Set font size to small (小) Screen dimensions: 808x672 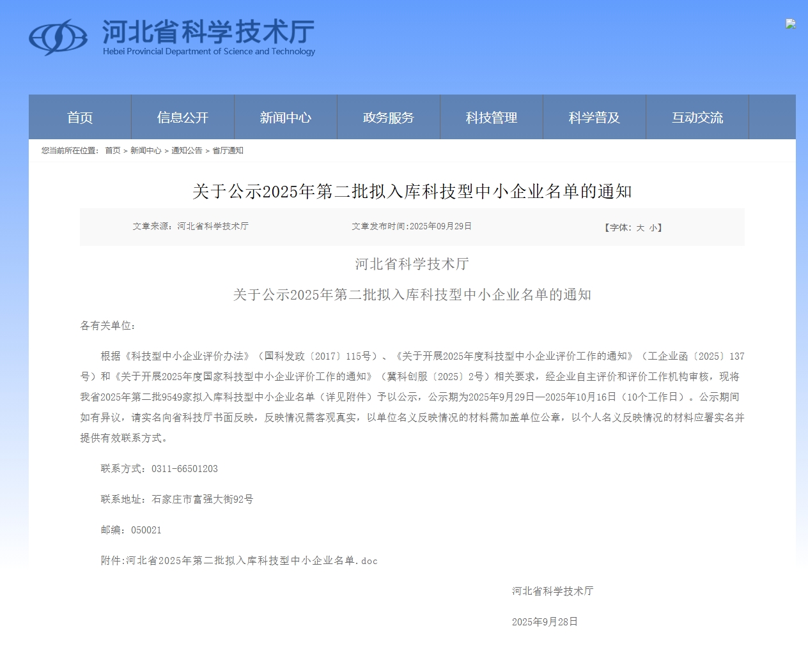pyautogui.click(x=653, y=228)
